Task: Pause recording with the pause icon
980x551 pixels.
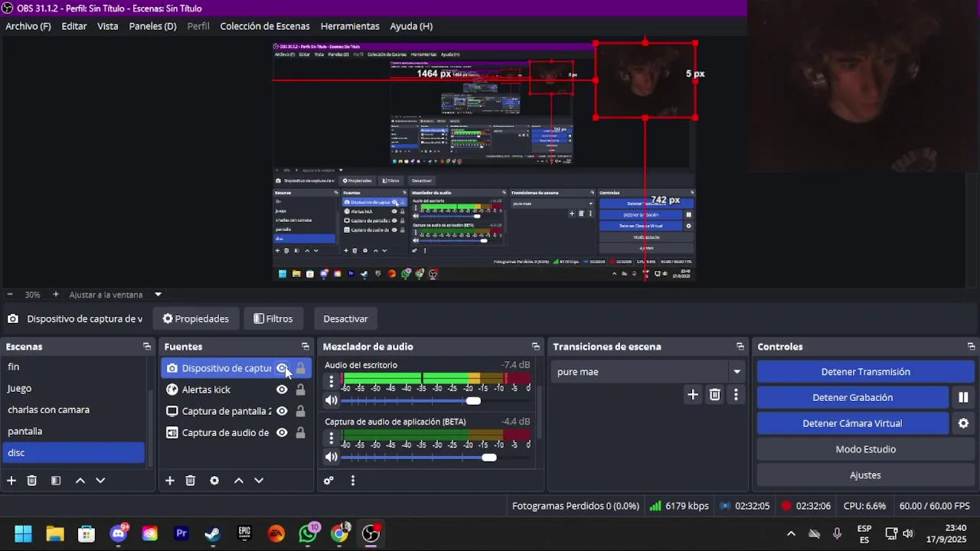Action: coord(963,397)
